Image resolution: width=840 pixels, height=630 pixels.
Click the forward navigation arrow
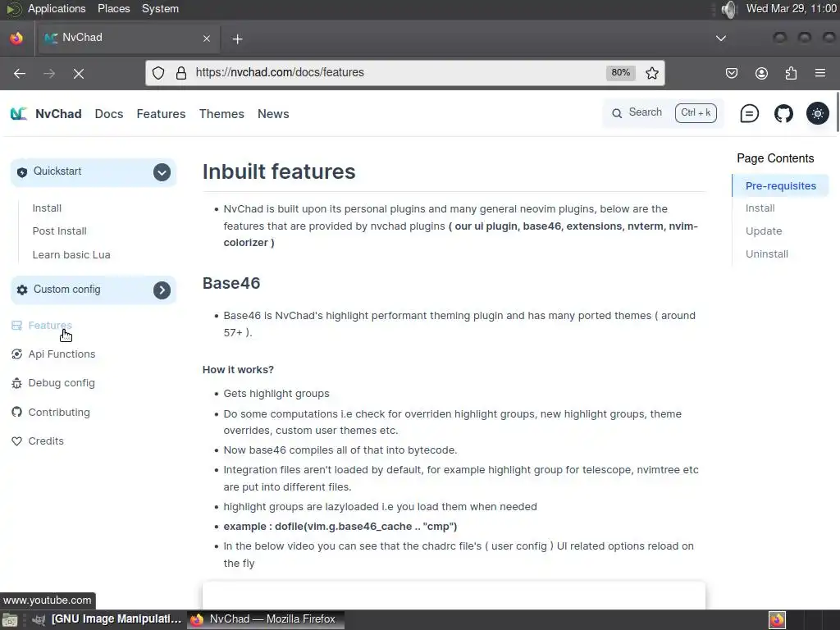tap(49, 73)
